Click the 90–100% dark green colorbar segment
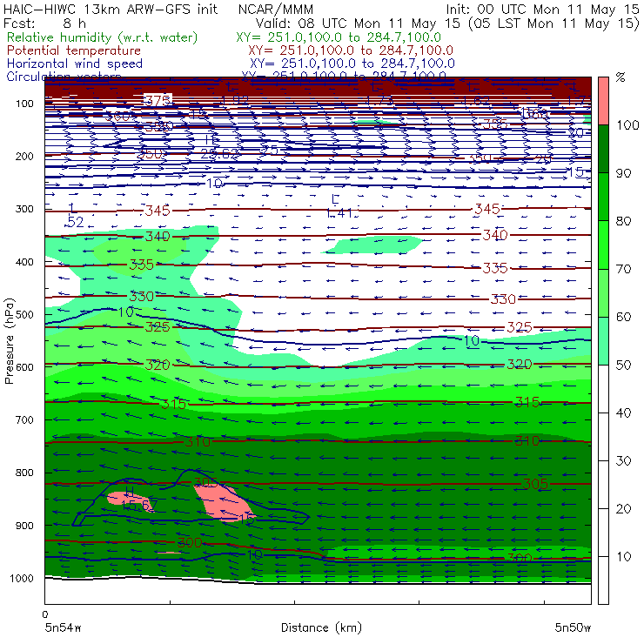Screen dimensions: 644x644 tap(603, 149)
